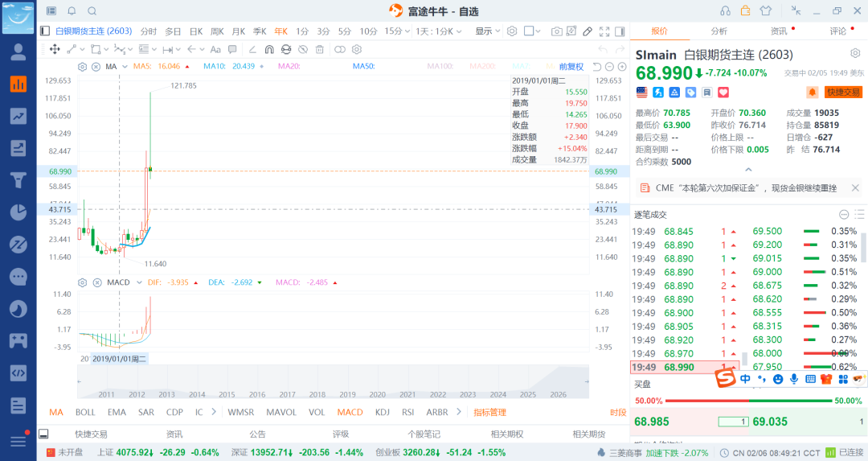
Task: Toggle the left watchlist panel icon
Action: pos(45,31)
